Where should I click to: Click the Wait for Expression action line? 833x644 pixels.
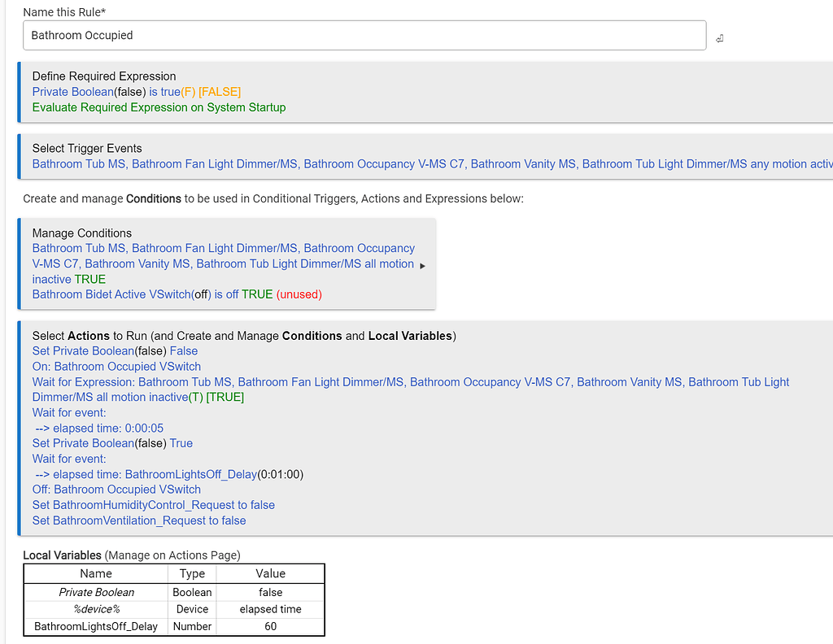[411, 382]
